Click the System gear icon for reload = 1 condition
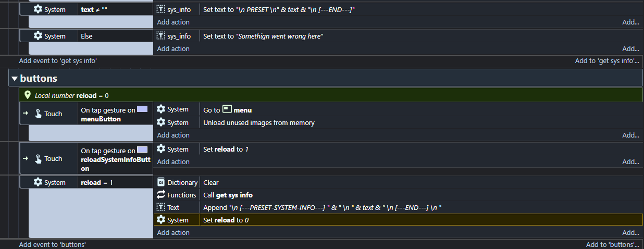The image size is (644, 249). tap(38, 182)
